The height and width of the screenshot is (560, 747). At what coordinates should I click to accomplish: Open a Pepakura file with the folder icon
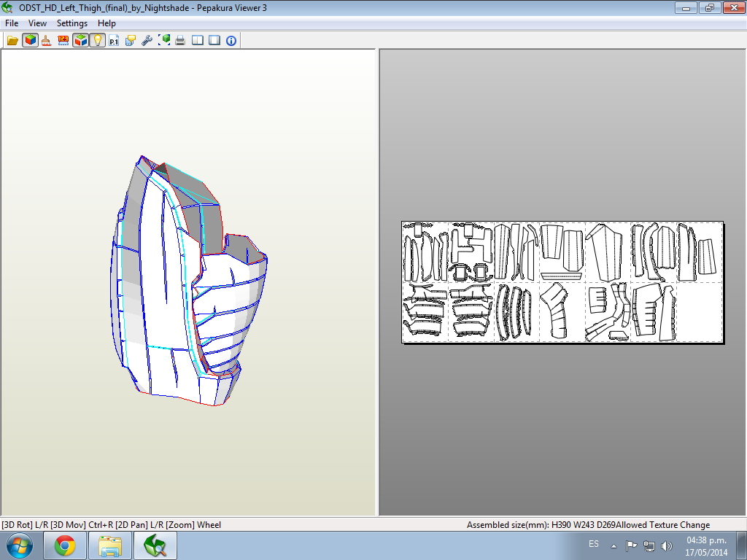click(x=12, y=40)
